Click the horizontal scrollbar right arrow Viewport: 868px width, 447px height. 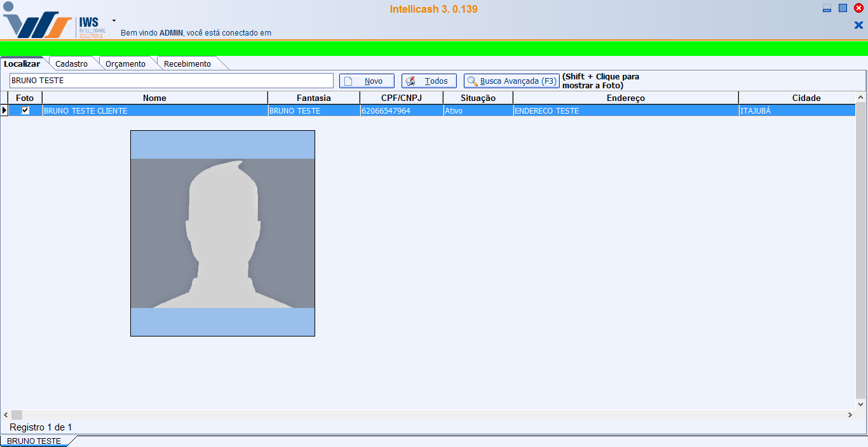click(850, 415)
